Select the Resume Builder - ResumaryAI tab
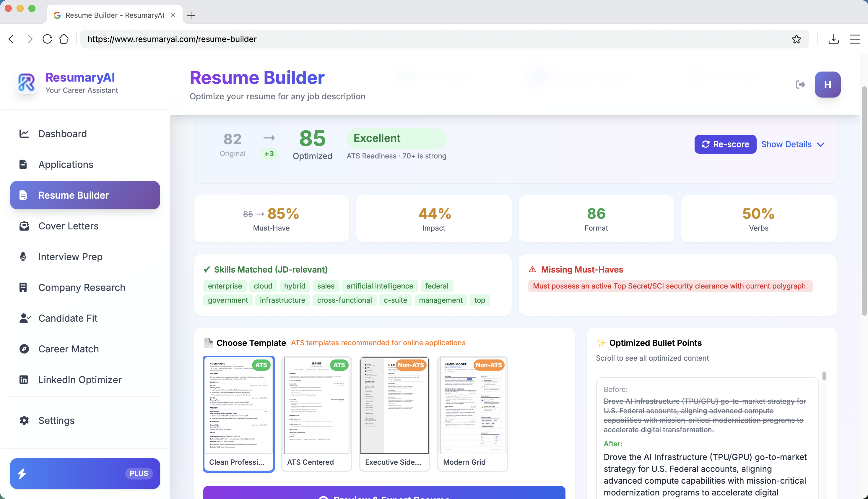Viewport: 868px width, 499px height. 115,15
